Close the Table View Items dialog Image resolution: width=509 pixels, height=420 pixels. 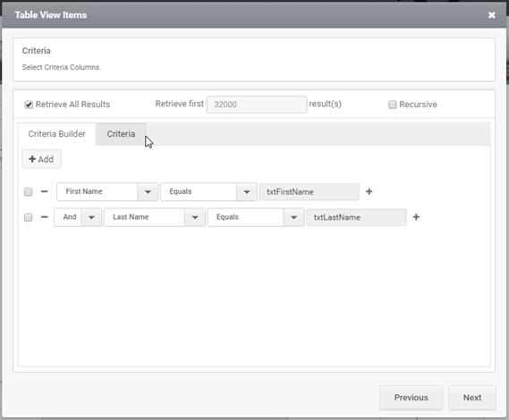[491, 15]
